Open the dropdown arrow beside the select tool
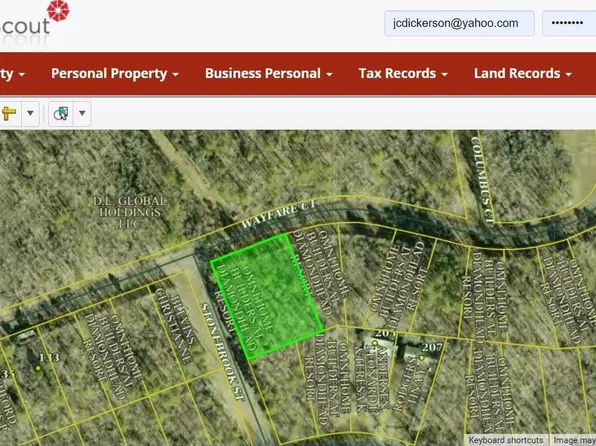Viewport: 596px width, 446px height. (82, 113)
